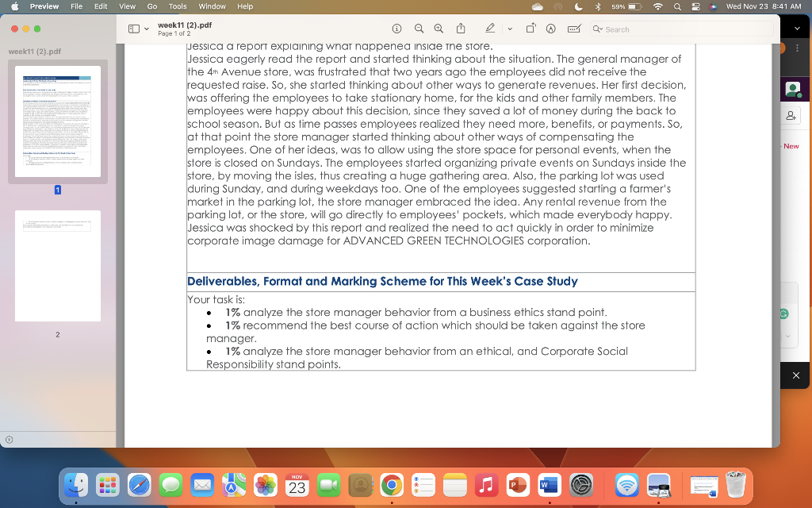Viewport: 812px width, 508px height.
Task: Open the small chevron dropdown in right panel
Action: 787,336
